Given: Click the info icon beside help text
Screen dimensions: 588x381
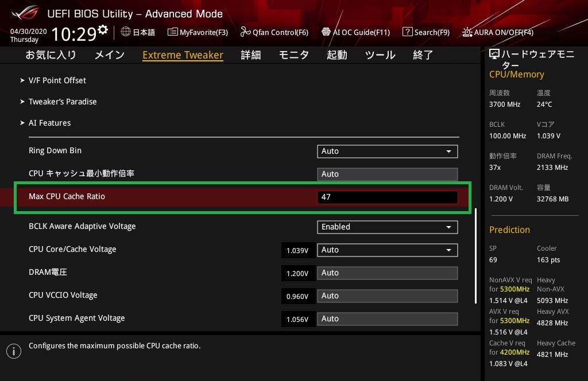Looking at the screenshot, I should tap(14, 351).
